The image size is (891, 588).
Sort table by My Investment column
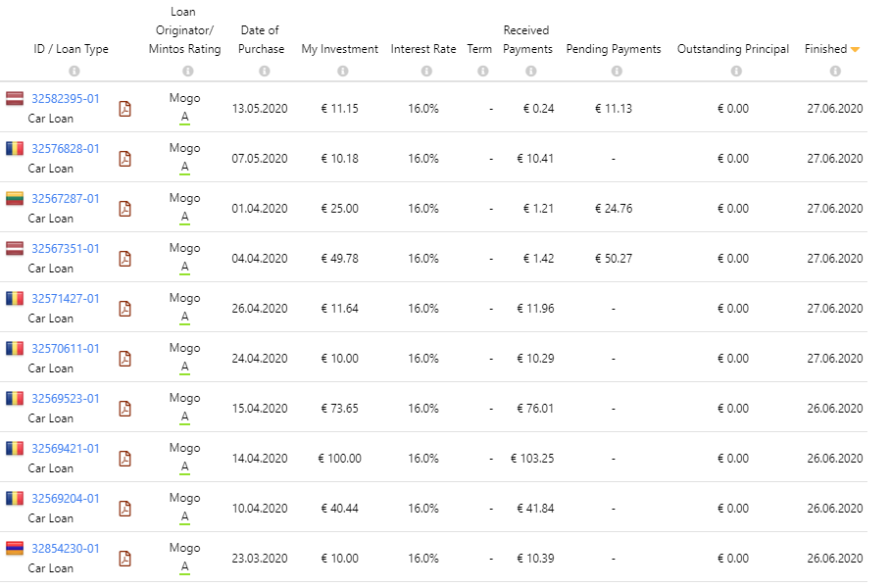[339, 49]
